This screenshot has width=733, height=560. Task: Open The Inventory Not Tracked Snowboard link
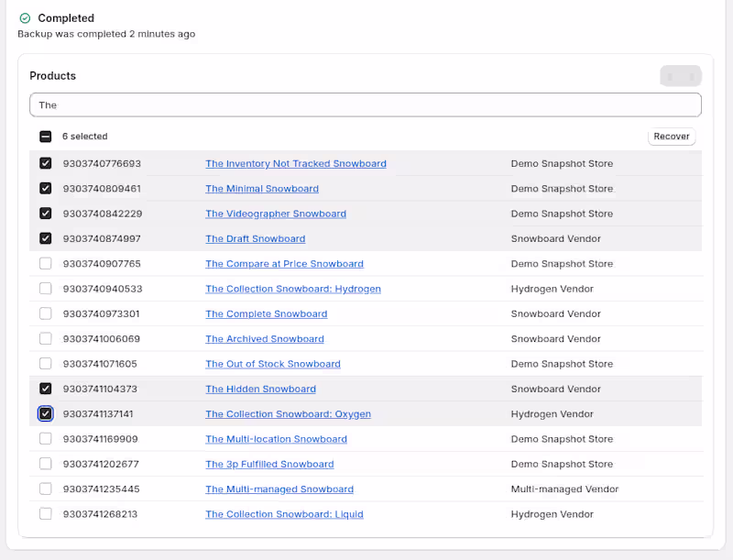coord(295,163)
